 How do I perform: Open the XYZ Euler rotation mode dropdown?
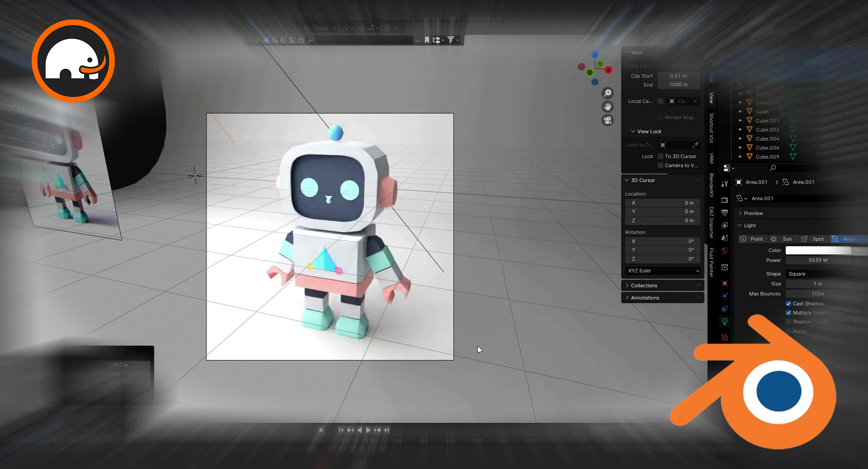[663, 271]
